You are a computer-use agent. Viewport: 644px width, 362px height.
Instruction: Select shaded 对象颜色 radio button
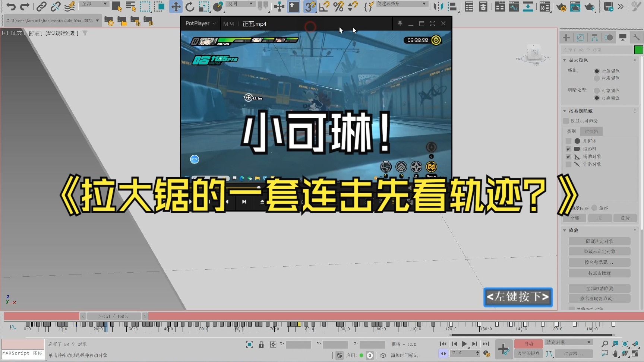[x=597, y=90]
